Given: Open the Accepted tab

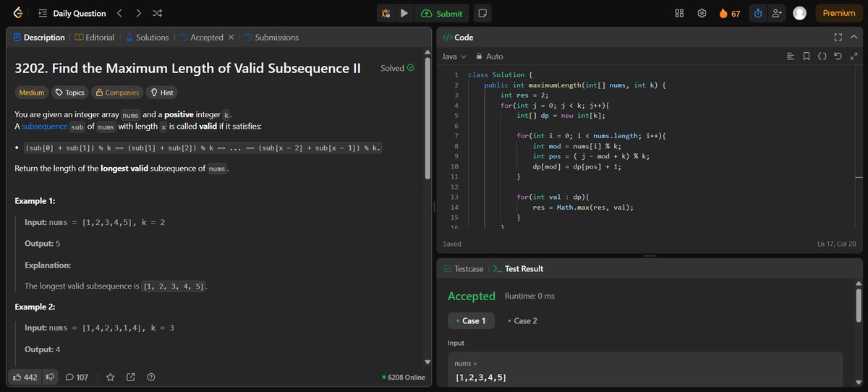Looking at the screenshot, I should (202, 38).
